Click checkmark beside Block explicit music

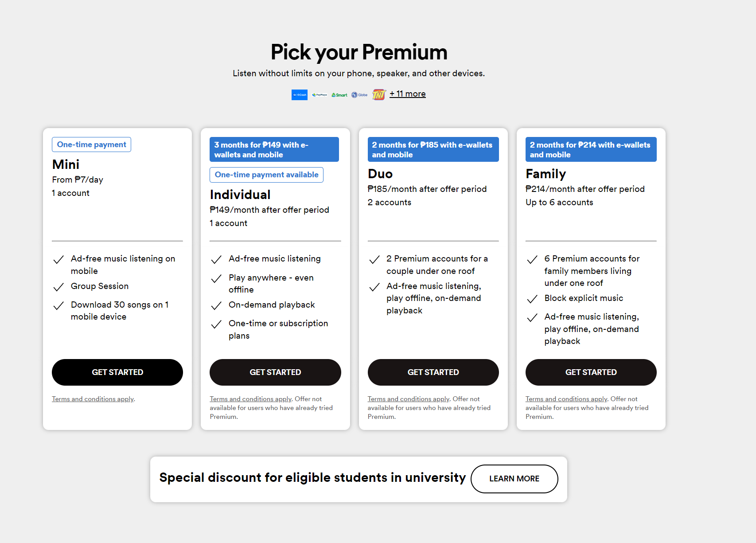532,299
